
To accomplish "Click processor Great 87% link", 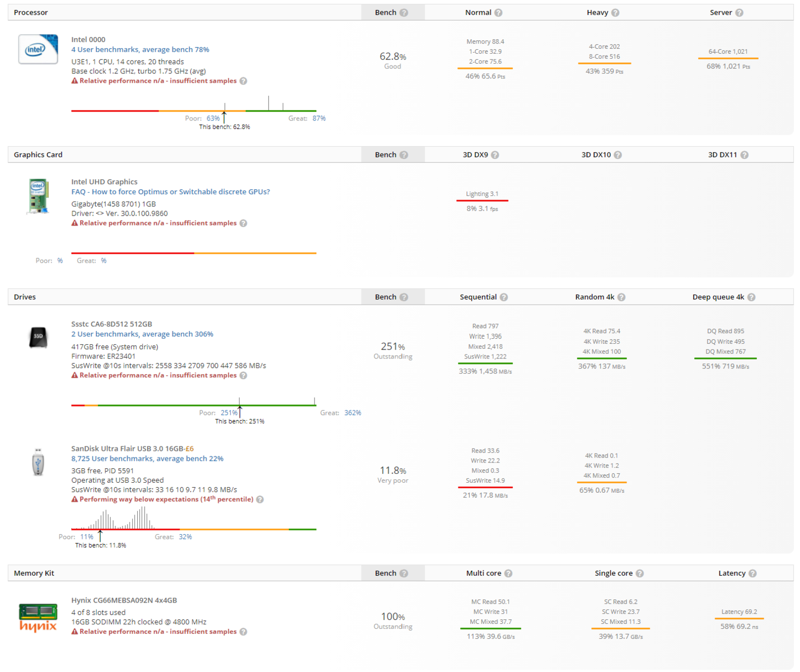I will (x=319, y=119).
